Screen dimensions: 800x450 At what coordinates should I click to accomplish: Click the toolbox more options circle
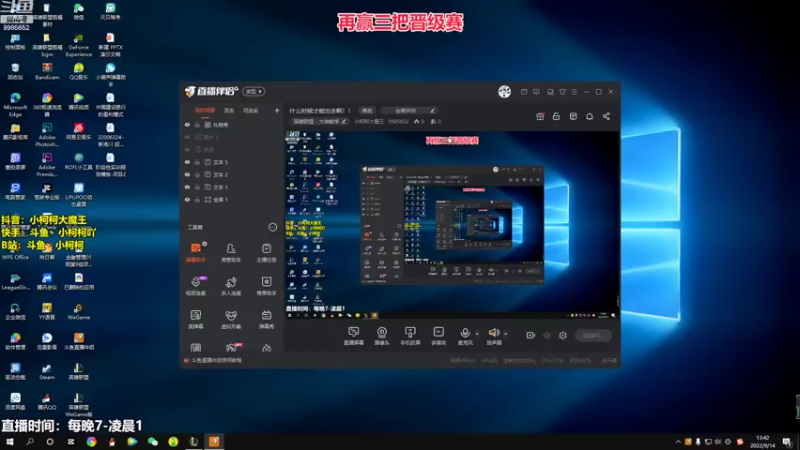pyautogui.click(x=272, y=227)
